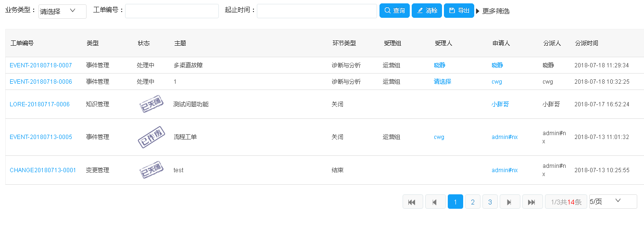Open work order CHANGE20180713-0001

pos(43,170)
